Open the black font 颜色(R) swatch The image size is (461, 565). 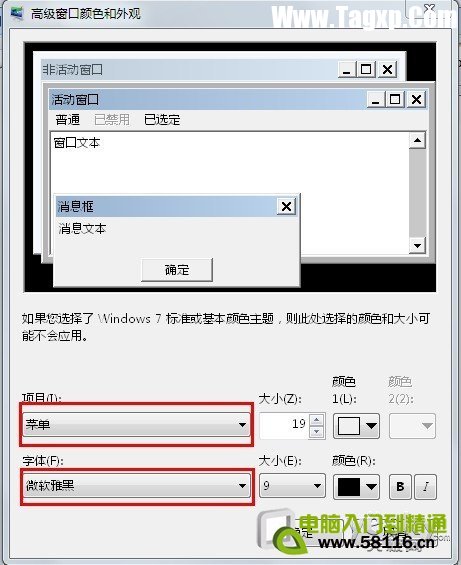coord(356,487)
